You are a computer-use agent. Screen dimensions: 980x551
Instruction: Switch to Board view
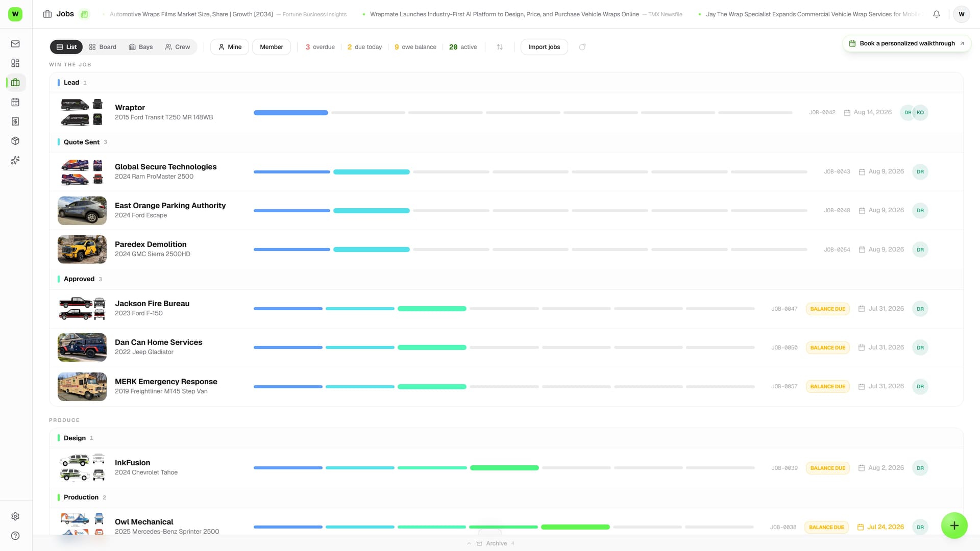pos(103,47)
